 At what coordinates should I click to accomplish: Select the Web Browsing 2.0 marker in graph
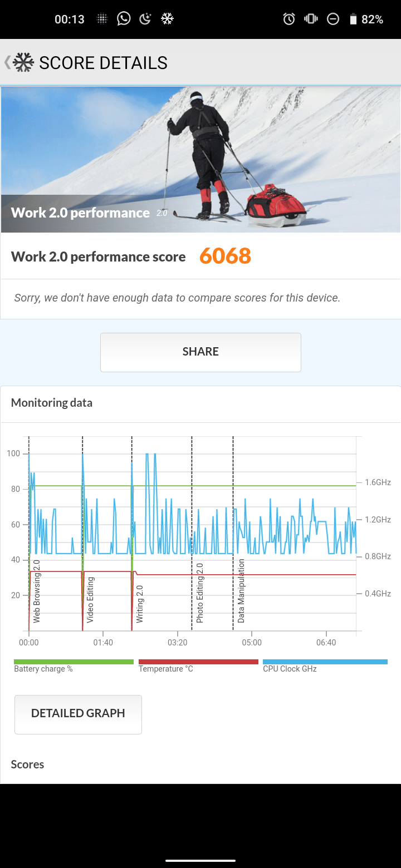37,591
